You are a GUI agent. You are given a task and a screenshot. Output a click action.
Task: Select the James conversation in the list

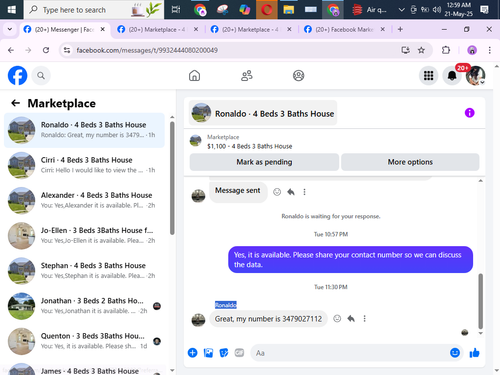coord(84,369)
